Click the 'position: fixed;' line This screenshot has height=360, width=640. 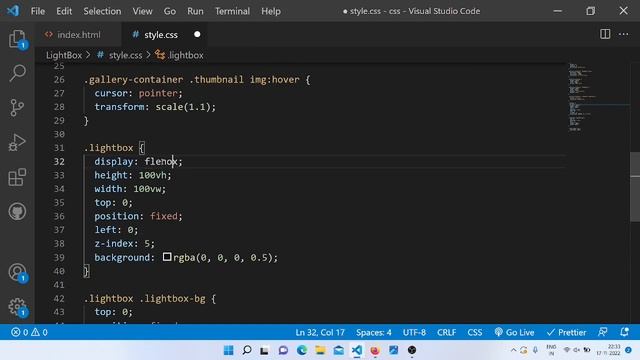(x=138, y=216)
